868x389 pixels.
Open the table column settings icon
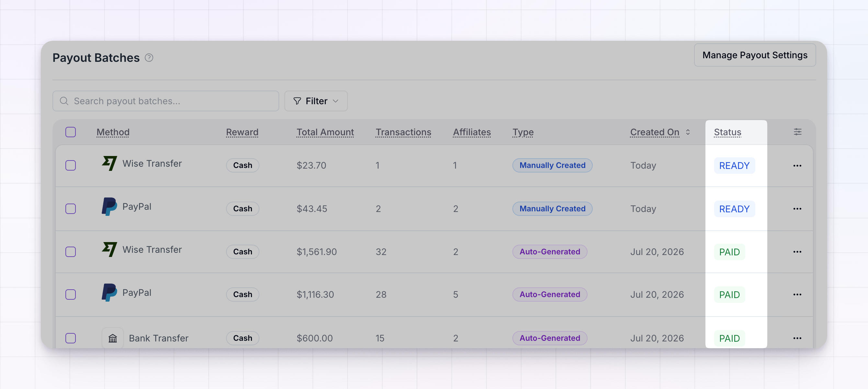(x=797, y=132)
